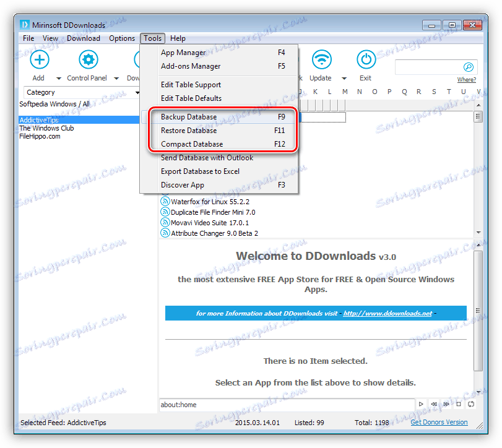The image size is (502, 448).
Task: Expand the Update button dropdown arrow
Action: [x=344, y=79]
